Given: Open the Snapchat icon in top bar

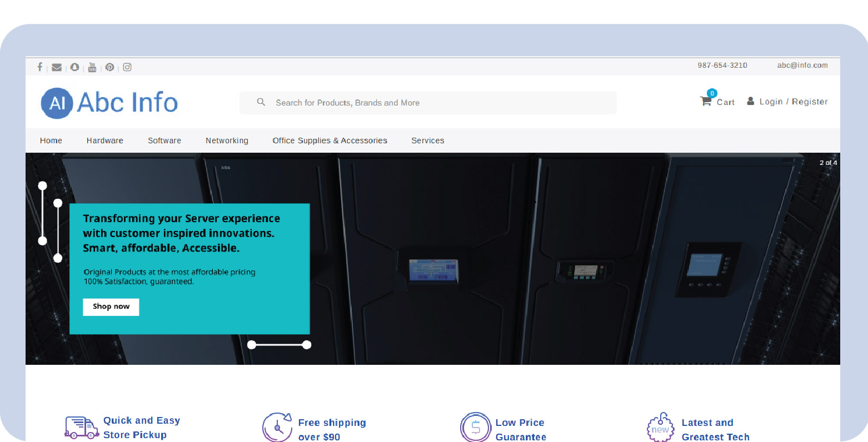Looking at the screenshot, I should 74,67.
